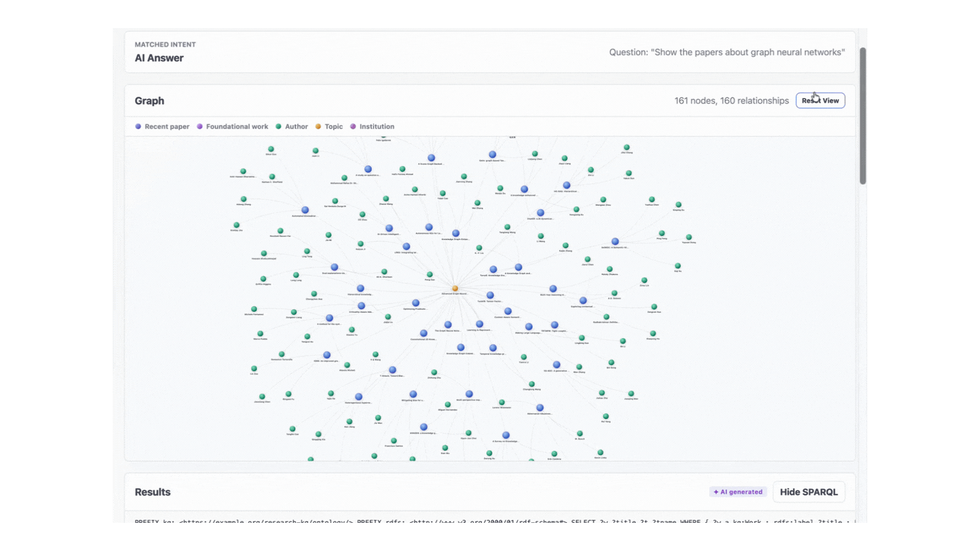The height and width of the screenshot is (551, 980).
Task: Select the 'Convolutional 2D Know...' paper node
Action: click(424, 333)
